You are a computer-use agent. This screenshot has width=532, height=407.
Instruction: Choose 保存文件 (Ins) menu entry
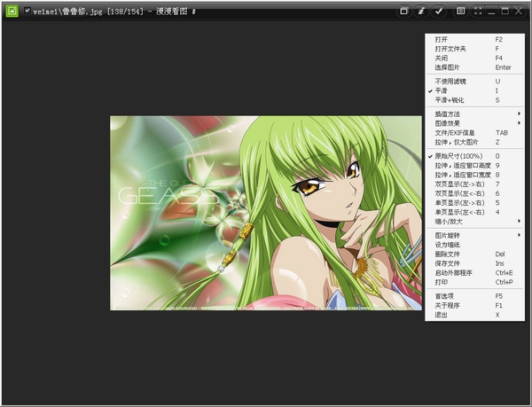click(474, 263)
